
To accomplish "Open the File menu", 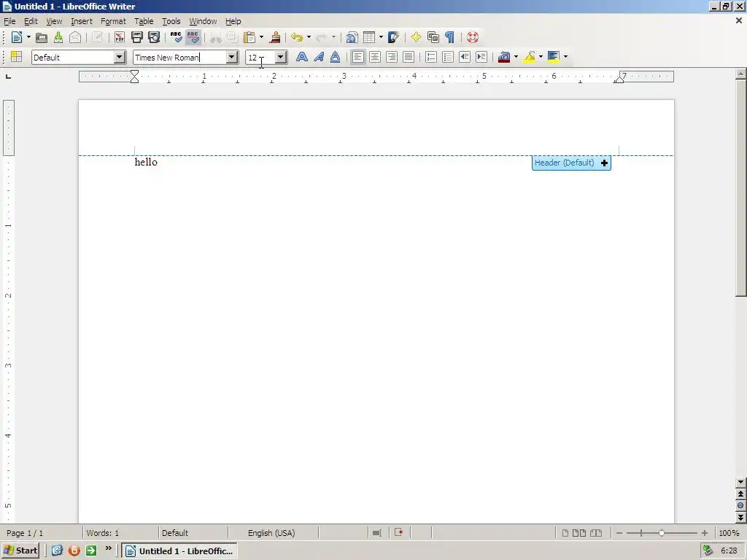I will pos(9,21).
